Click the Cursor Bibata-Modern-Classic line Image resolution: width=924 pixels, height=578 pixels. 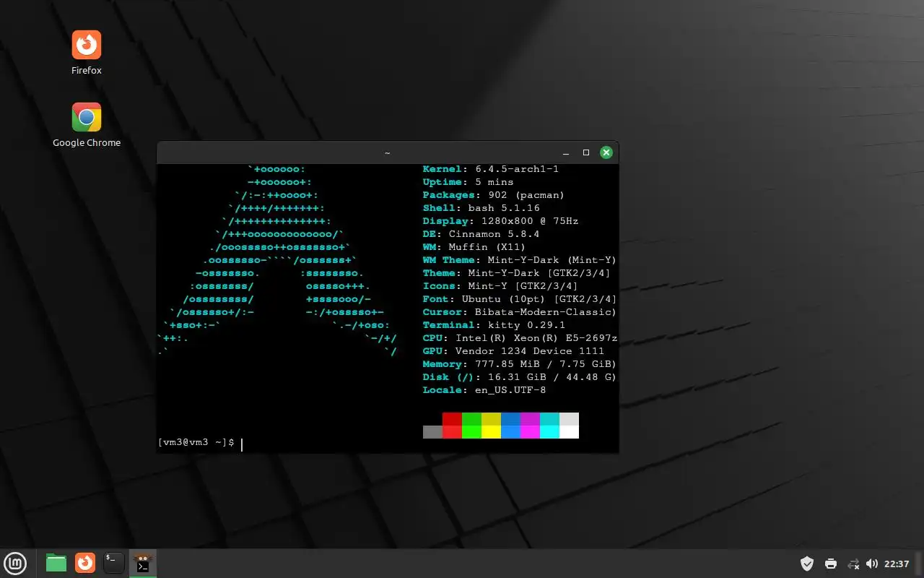520,312
